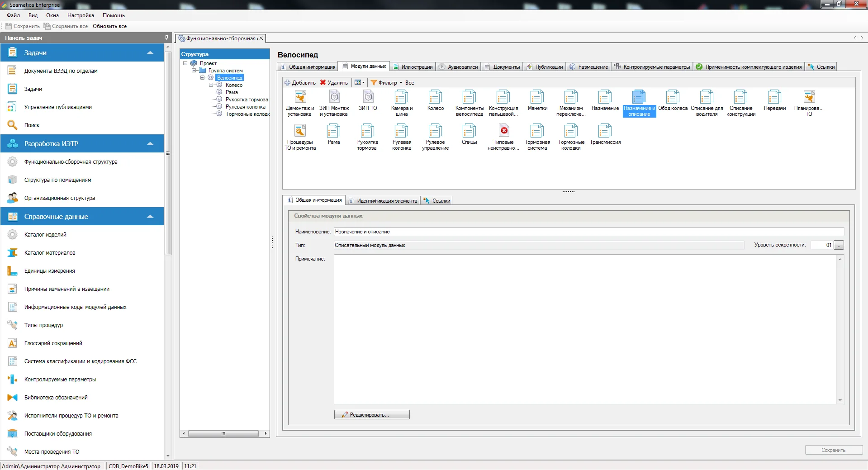Image resolution: width=868 pixels, height=470 pixels.
Task: Open the Фильтр dropdown
Action: 387,83
